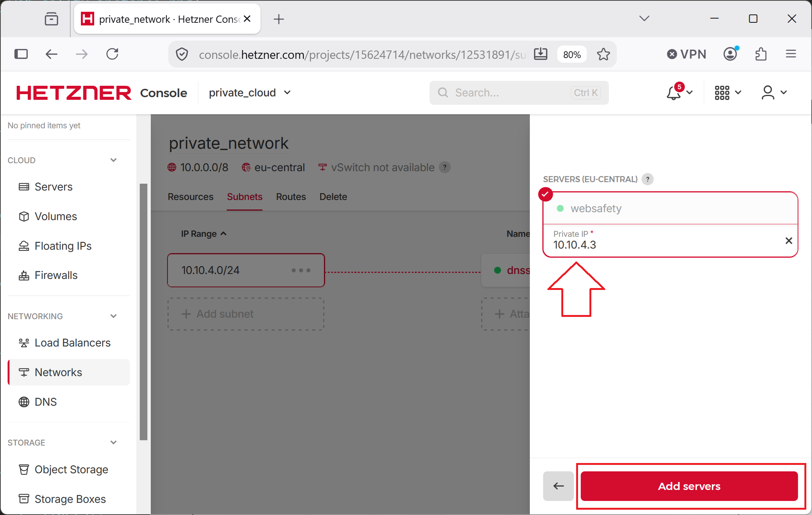Clear the Private IP field with X
This screenshot has height=515, width=812.
pyautogui.click(x=789, y=241)
